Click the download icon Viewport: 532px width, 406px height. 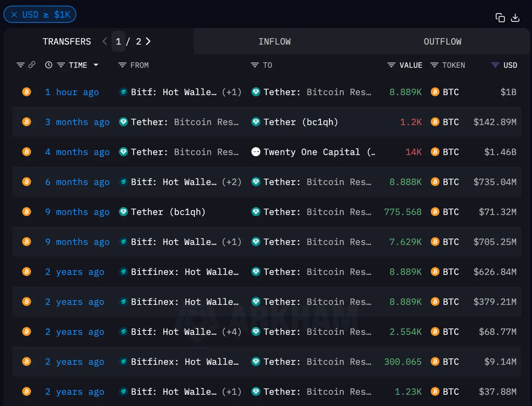(515, 18)
